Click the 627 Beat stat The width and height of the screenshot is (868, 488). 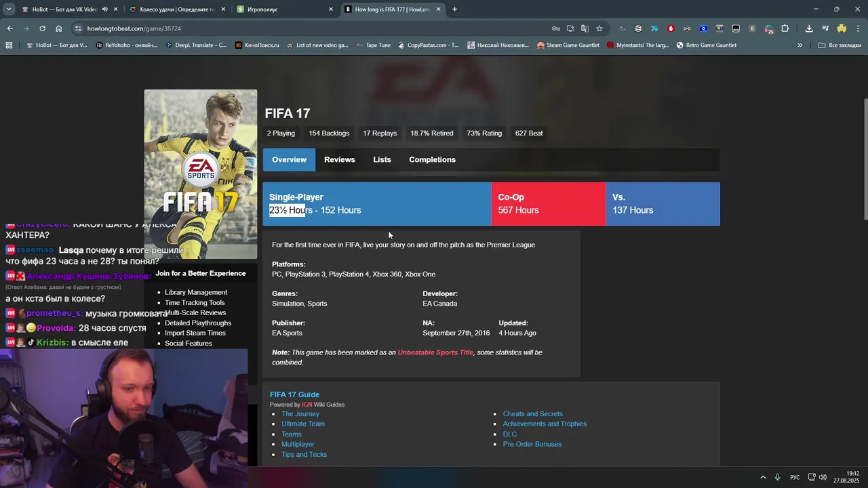[x=529, y=134]
